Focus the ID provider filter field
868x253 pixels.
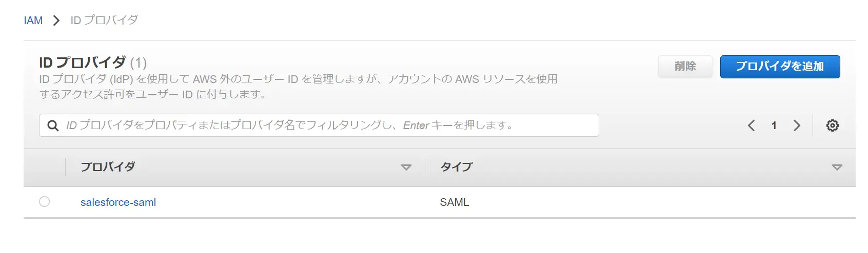pos(319,125)
